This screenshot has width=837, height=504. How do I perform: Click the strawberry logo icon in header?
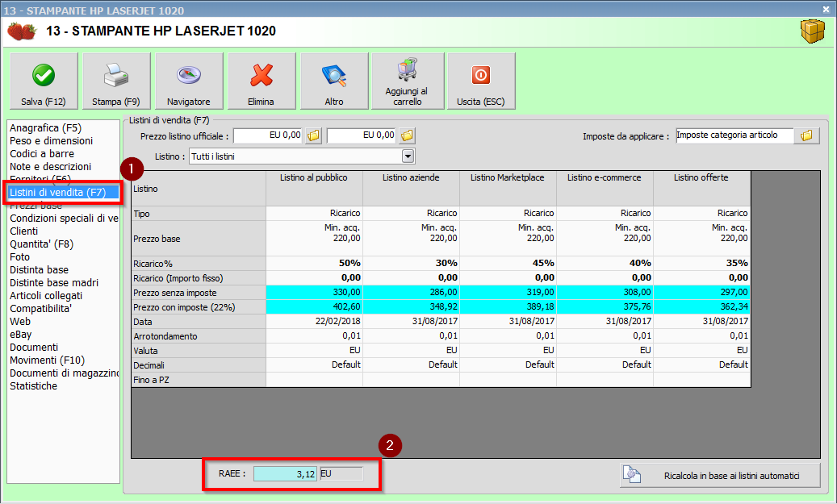click(x=21, y=31)
